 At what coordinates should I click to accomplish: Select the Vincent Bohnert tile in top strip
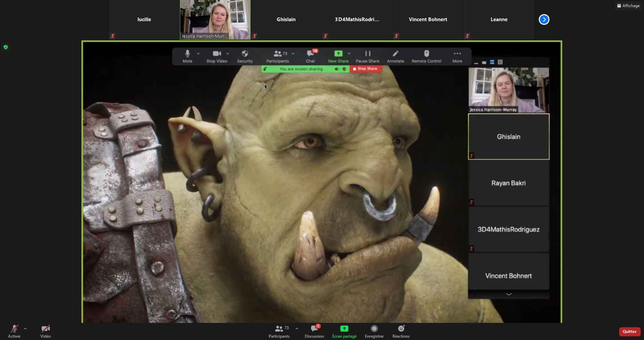coord(428,19)
